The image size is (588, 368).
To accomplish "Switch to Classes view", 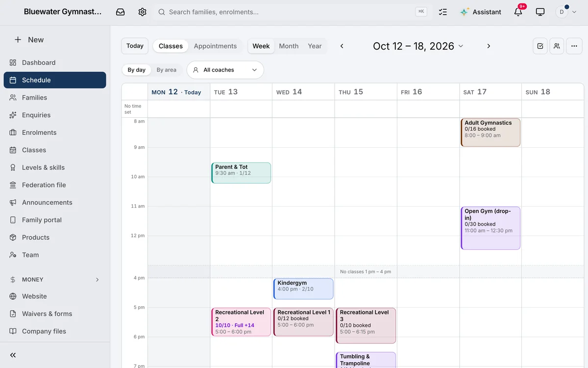I will click(171, 46).
